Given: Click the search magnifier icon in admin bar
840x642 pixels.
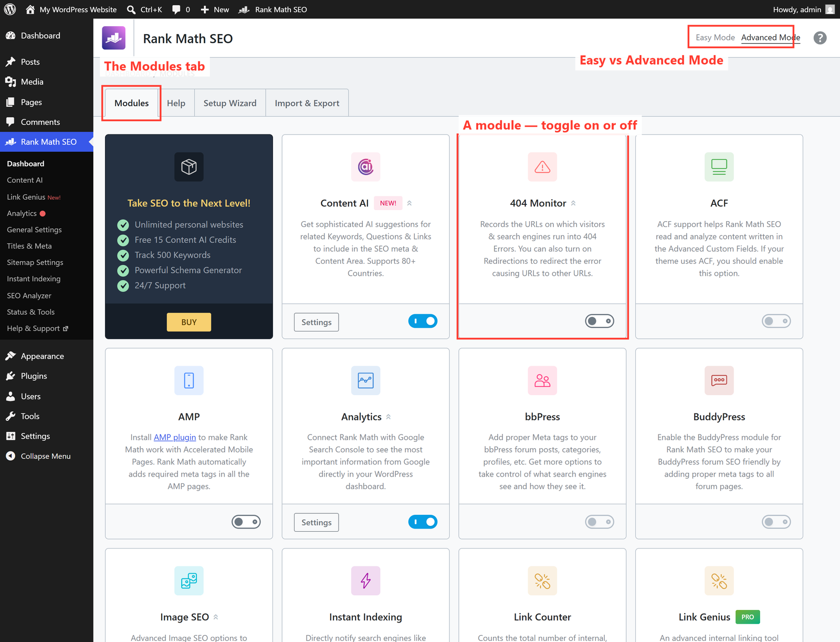Looking at the screenshot, I should coord(131,9).
